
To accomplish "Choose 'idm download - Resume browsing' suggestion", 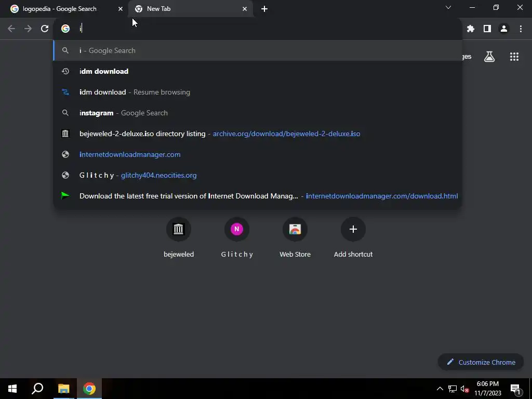I will (258, 92).
